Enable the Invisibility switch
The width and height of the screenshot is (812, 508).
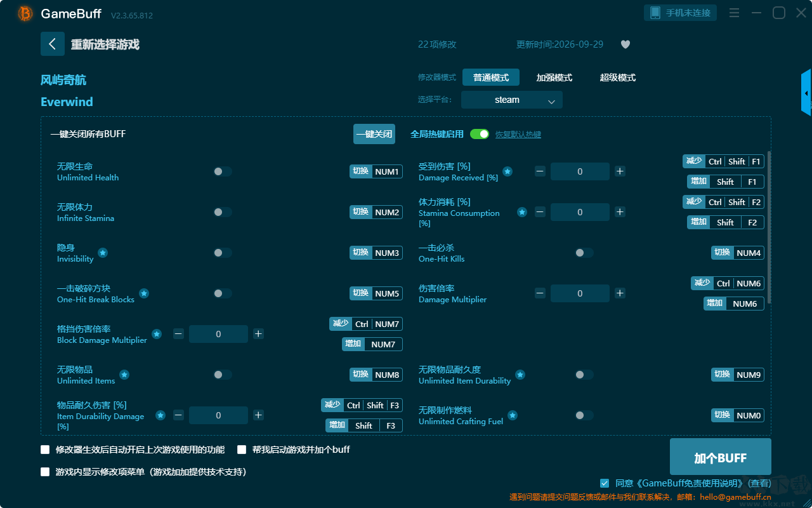[x=223, y=253]
